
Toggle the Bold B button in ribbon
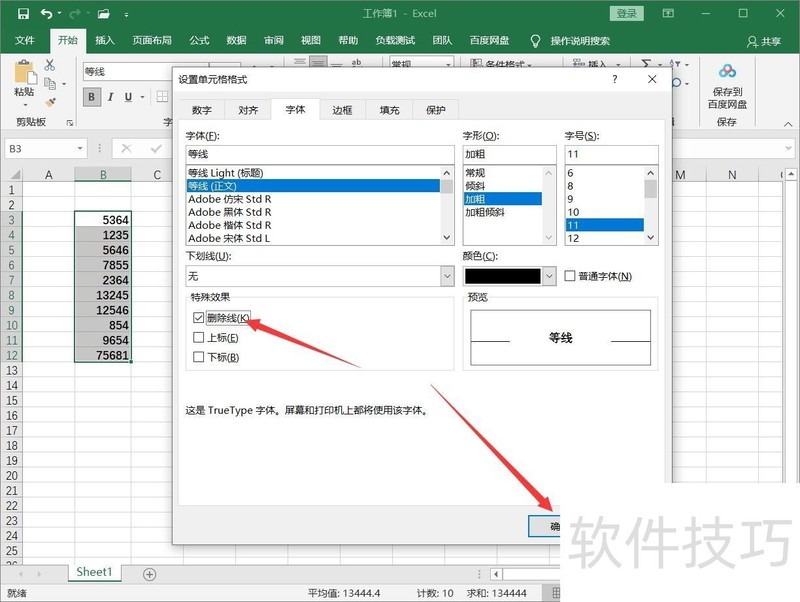point(92,97)
